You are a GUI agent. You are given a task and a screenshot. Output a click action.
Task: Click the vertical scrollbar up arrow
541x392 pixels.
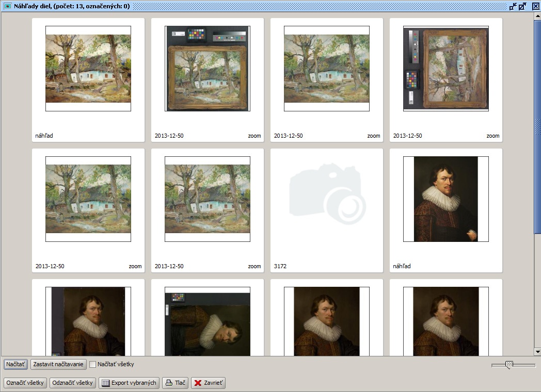[537, 15]
